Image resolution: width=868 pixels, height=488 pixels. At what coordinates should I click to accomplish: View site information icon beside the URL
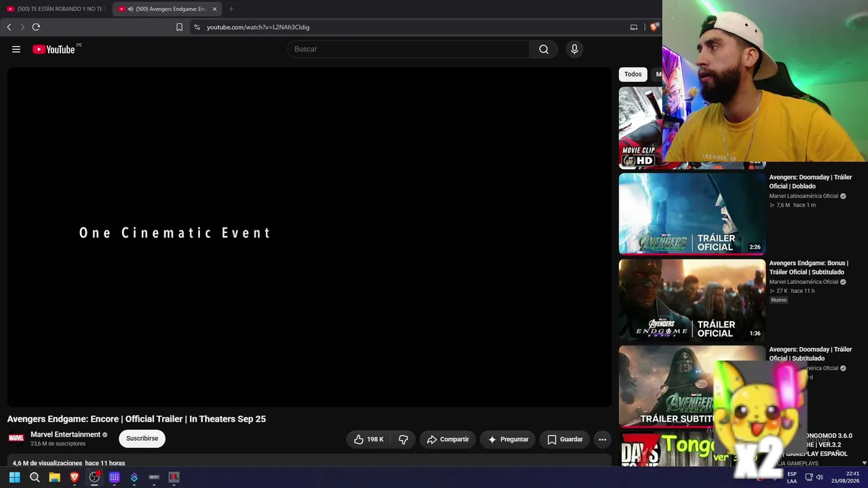click(197, 27)
